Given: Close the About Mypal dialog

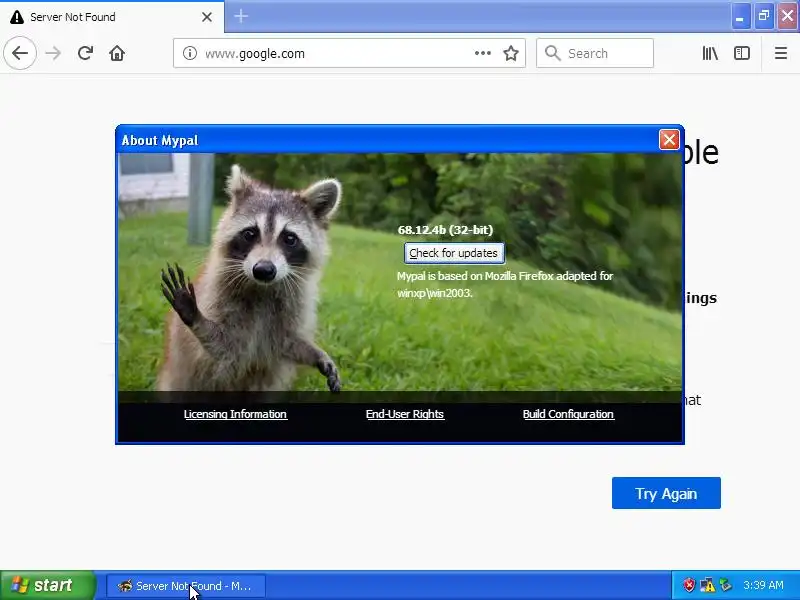Looking at the screenshot, I should 669,139.
